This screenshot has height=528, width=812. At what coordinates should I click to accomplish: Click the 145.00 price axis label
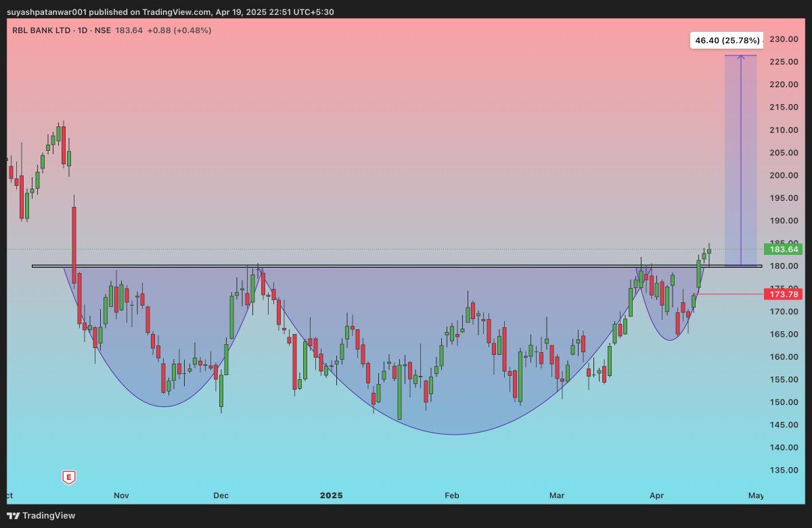783,425
